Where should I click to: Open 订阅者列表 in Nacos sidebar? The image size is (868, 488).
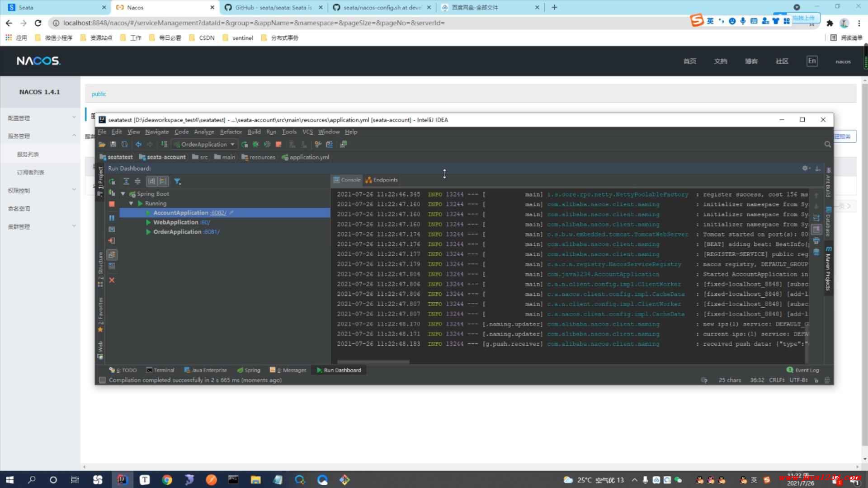coord(31,172)
